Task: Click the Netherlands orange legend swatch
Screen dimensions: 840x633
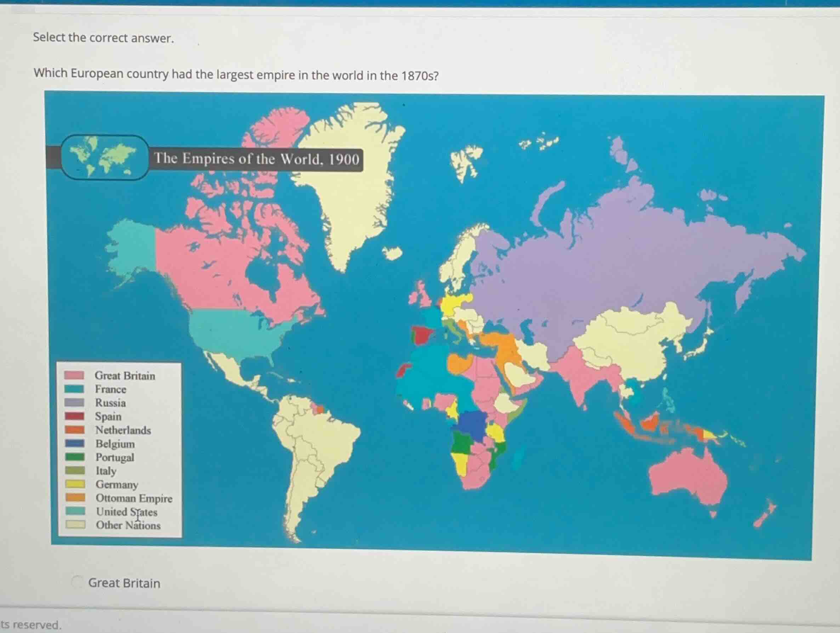Action: click(74, 430)
